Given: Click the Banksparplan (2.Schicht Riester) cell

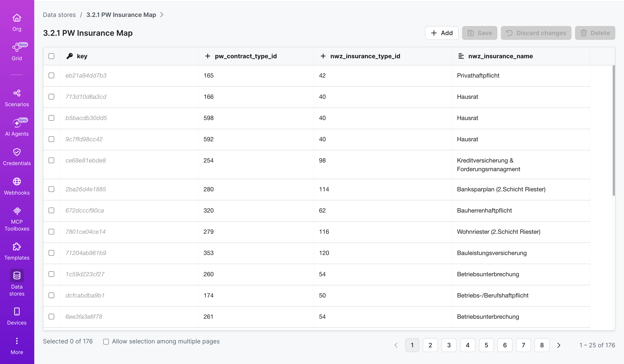Looking at the screenshot, I should (521, 190).
